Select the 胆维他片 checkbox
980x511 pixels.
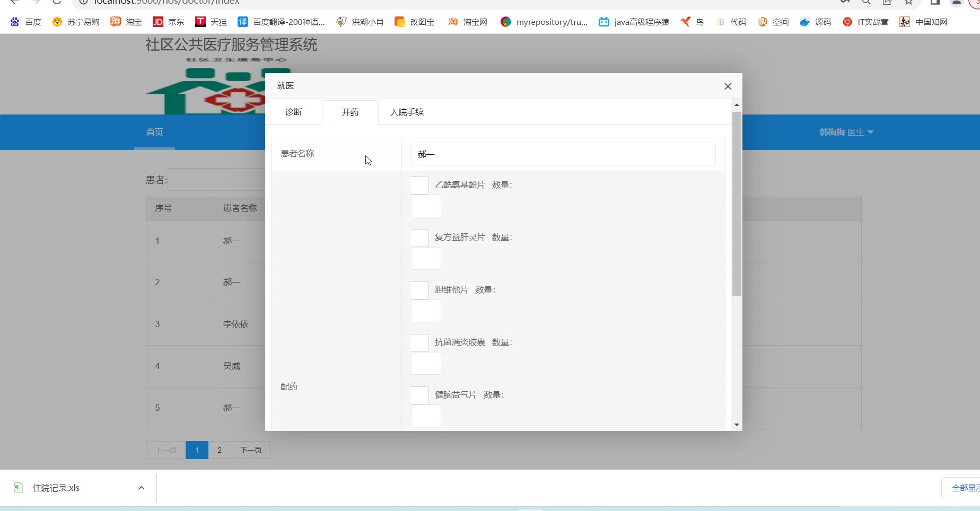(x=419, y=290)
